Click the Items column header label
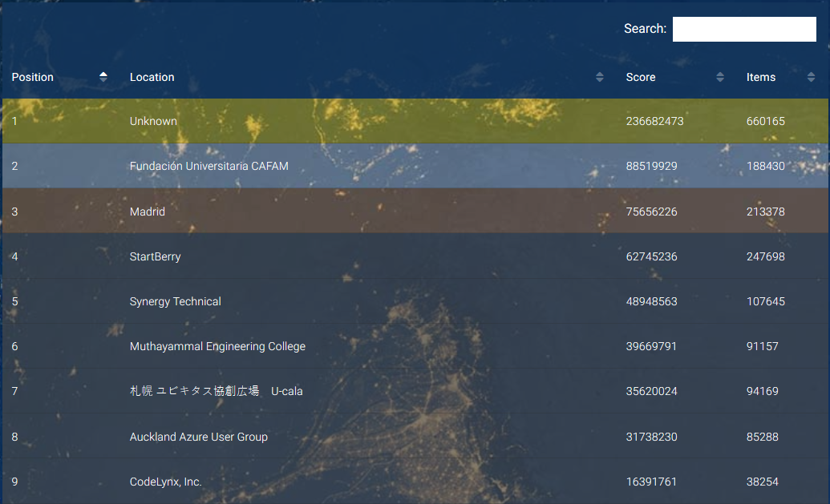 pyautogui.click(x=761, y=77)
